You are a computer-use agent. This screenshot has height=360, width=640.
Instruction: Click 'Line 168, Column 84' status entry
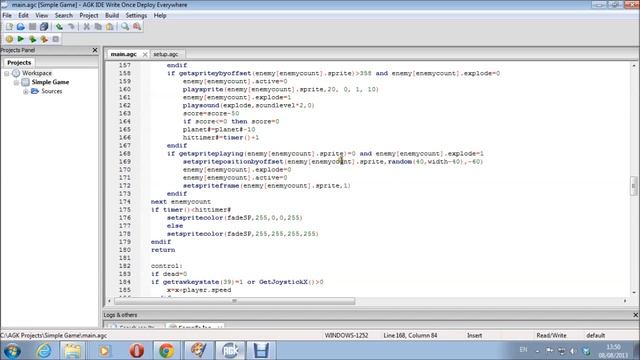coord(410,335)
